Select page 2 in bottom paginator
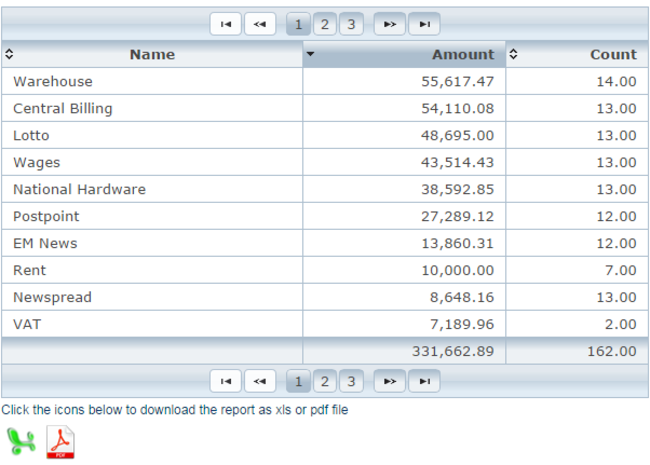 coord(325,381)
